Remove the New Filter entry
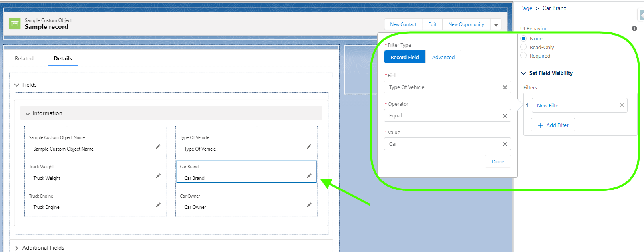644x252 pixels. click(622, 105)
